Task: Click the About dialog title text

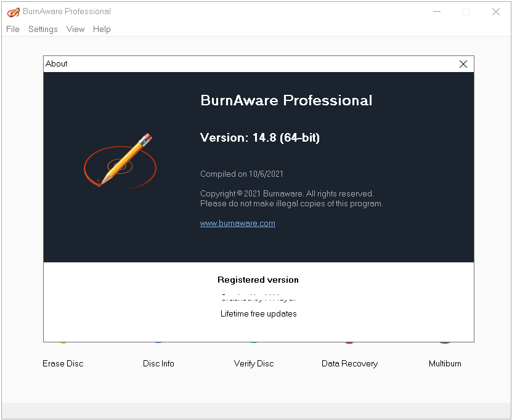Action: tap(57, 63)
